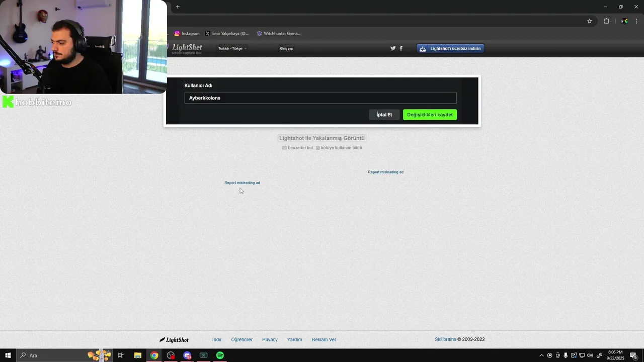
Task: Click the microphone tray icon
Action: coord(566,355)
